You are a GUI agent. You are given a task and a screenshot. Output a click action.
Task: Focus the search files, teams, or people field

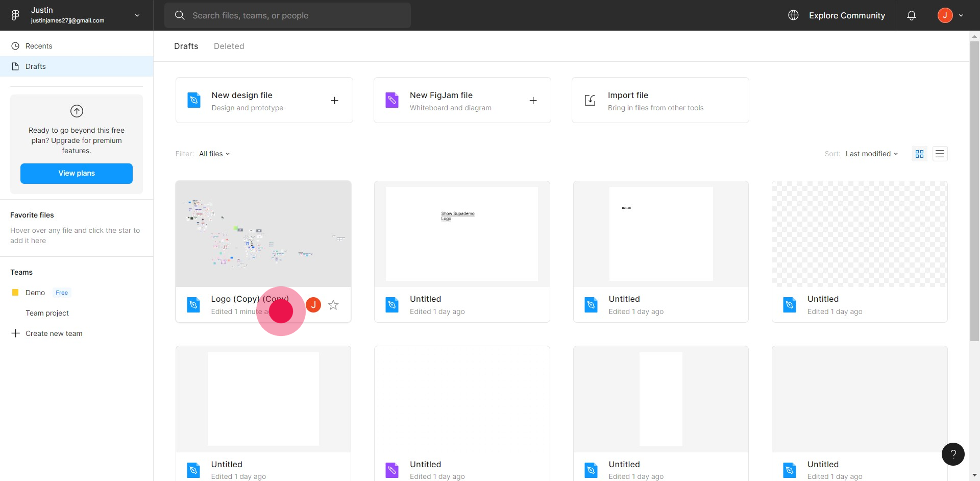287,15
